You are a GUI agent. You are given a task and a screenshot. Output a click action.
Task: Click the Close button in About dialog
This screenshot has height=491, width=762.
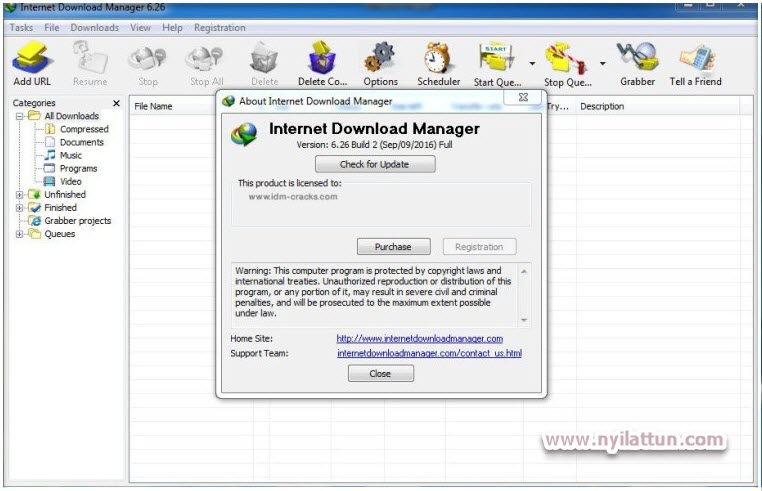[x=381, y=373]
